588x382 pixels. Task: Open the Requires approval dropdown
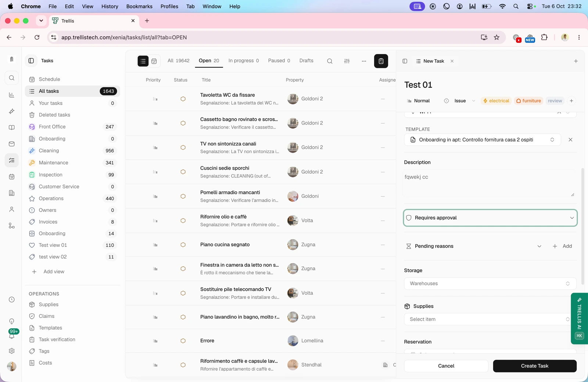coord(490,218)
